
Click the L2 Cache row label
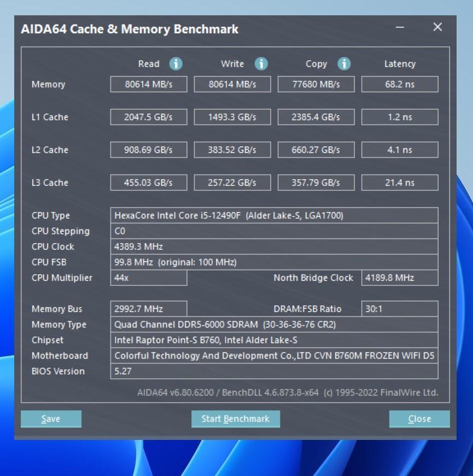[x=50, y=150]
